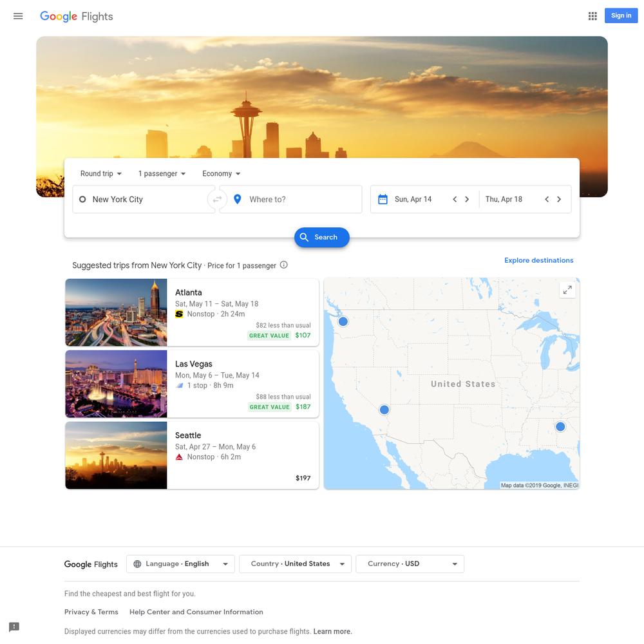
Task: Click the "Suggested trips from New York City" heading
Action: click(137, 265)
